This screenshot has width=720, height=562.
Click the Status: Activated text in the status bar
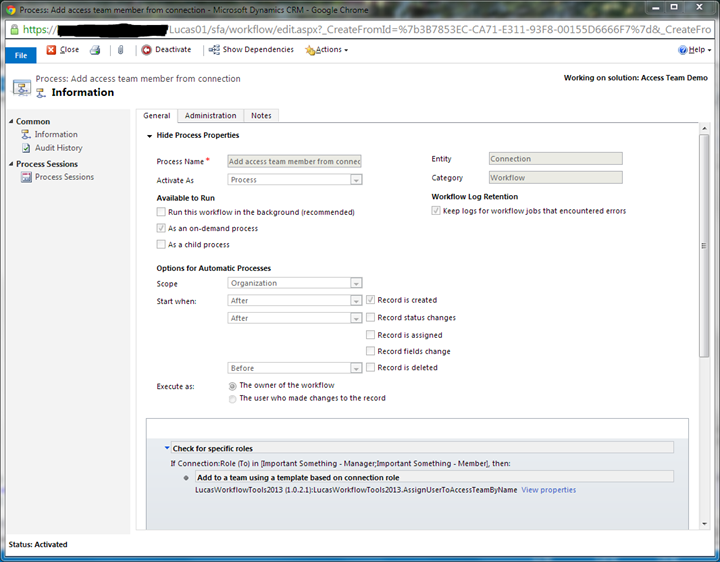click(x=38, y=545)
